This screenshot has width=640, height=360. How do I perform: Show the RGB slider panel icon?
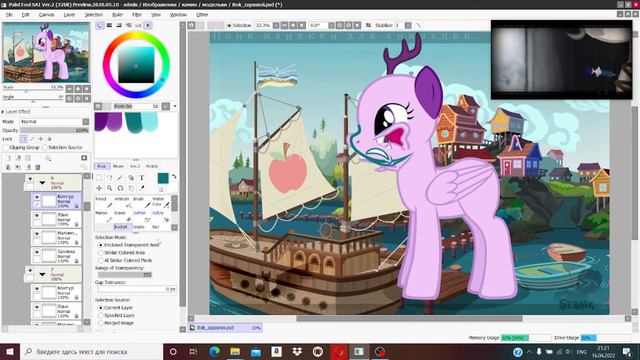(109, 25)
